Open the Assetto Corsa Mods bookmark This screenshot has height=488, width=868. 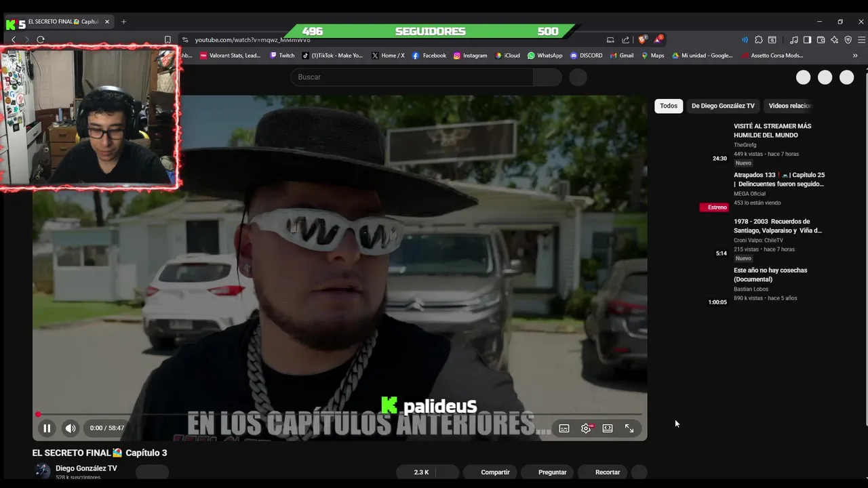[772, 56]
